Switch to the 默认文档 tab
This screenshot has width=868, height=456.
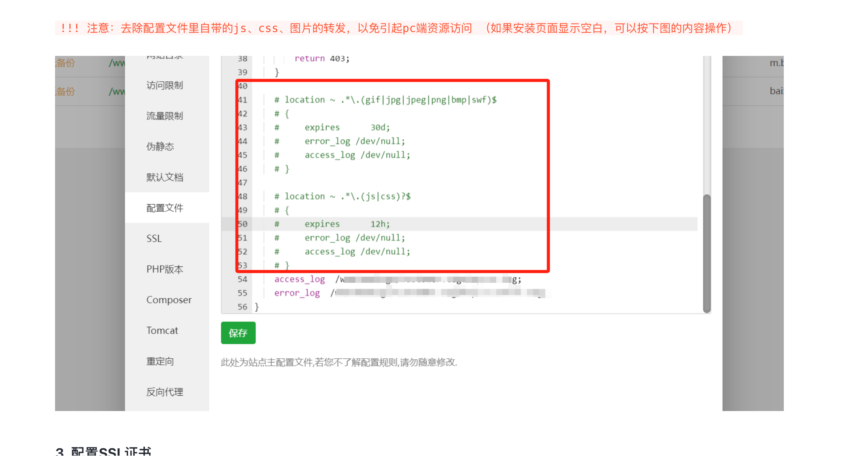(164, 177)
